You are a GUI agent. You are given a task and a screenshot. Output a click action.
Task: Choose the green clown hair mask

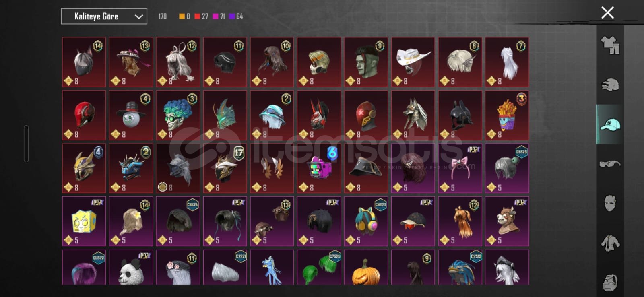tap(178, 115)
